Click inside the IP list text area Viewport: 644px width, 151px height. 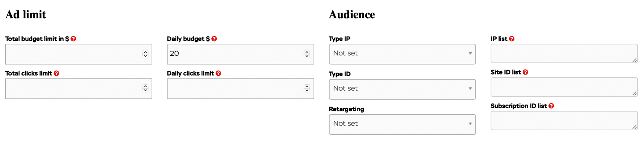coord(564,53)
